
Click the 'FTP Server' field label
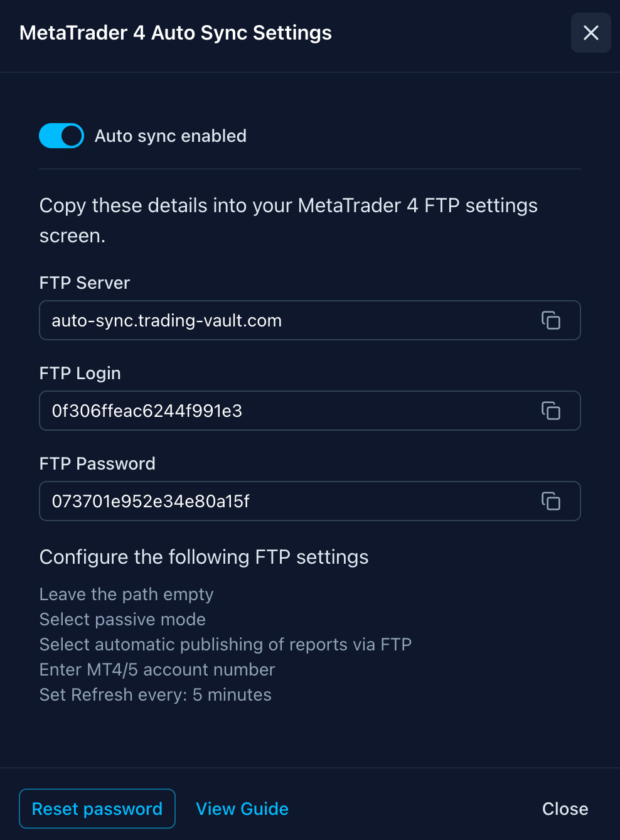click(85, 283)
